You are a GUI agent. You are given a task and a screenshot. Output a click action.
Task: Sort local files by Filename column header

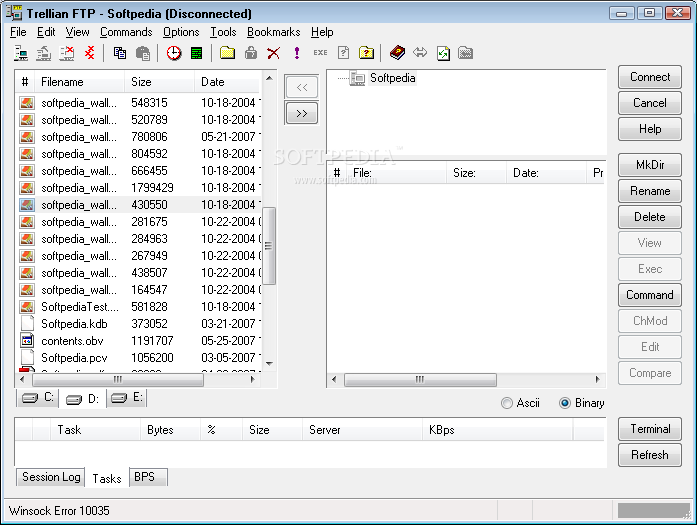coord(80,82)
